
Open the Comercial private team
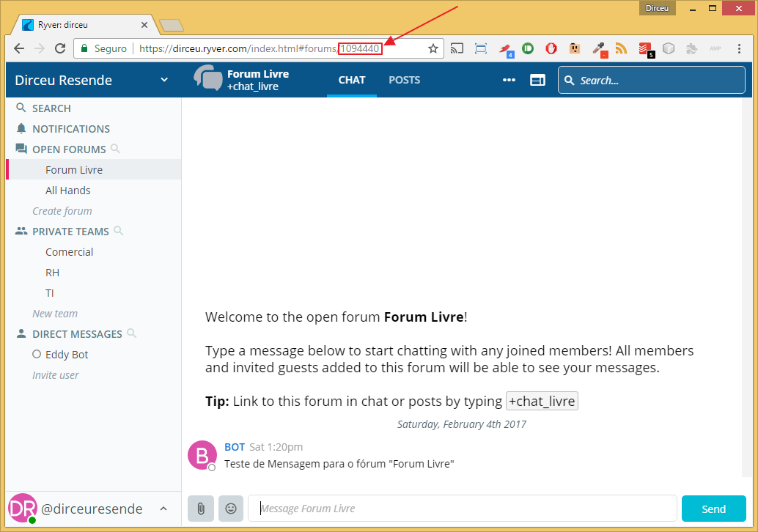69,252
